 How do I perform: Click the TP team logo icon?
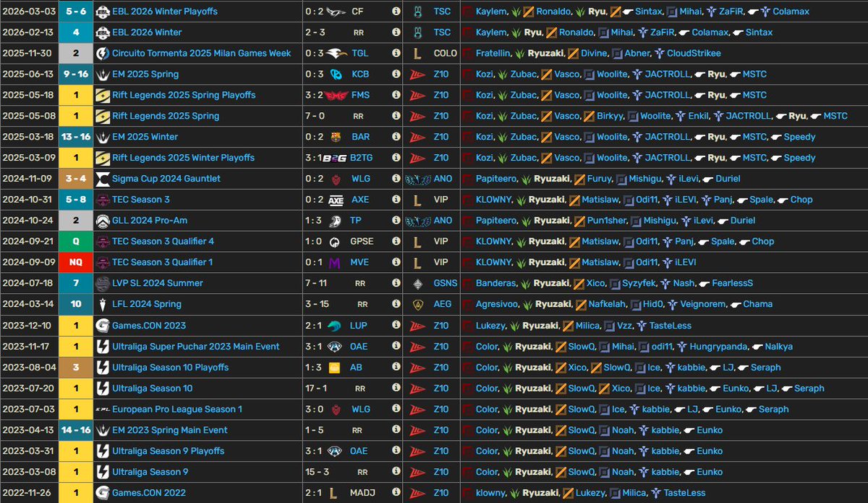[336, 221]
